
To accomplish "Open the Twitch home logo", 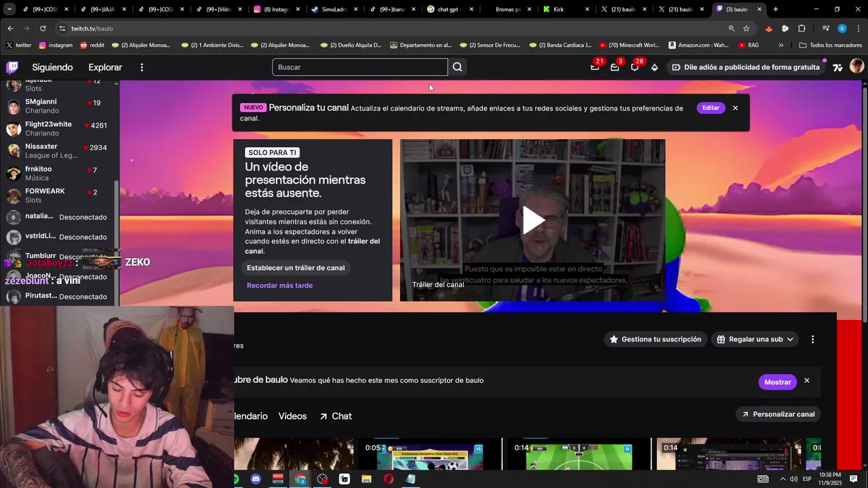I will [x=12, y=67].
